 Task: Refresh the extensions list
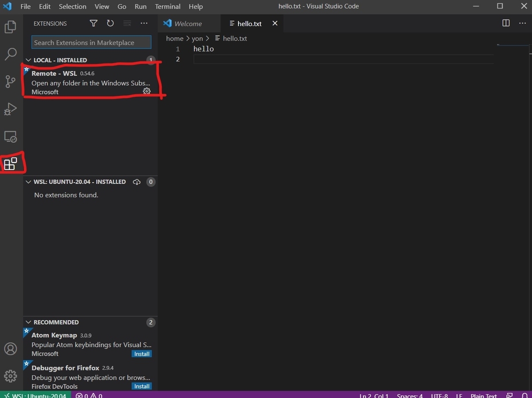[110, 24]
